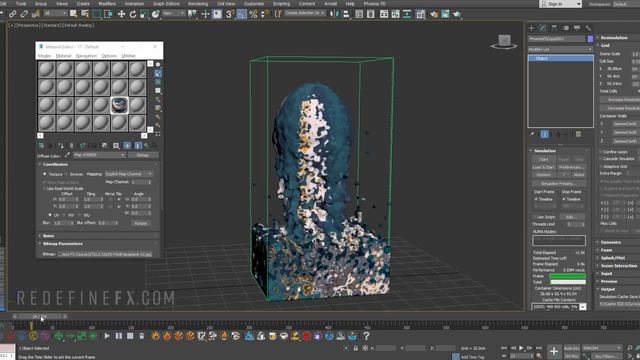
Task: Choose the Select and Scale tool
Action: click(144, 14)
